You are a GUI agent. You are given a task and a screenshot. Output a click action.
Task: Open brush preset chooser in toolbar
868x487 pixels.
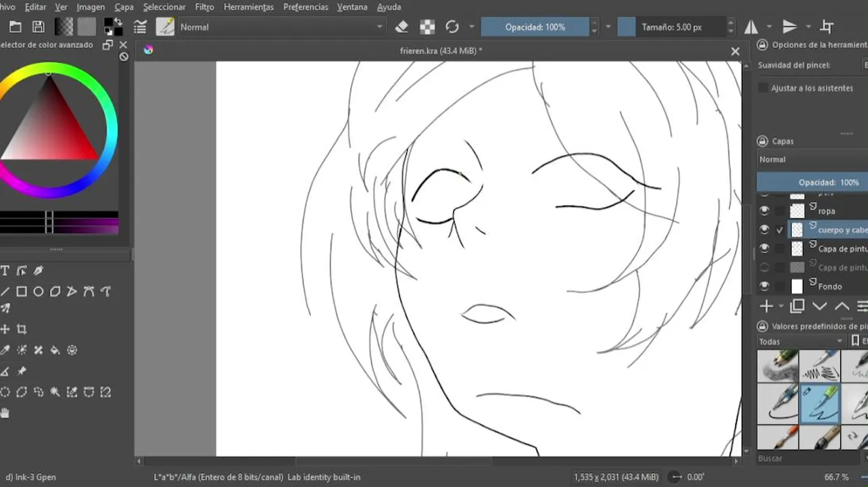click(x=165, y=27)
